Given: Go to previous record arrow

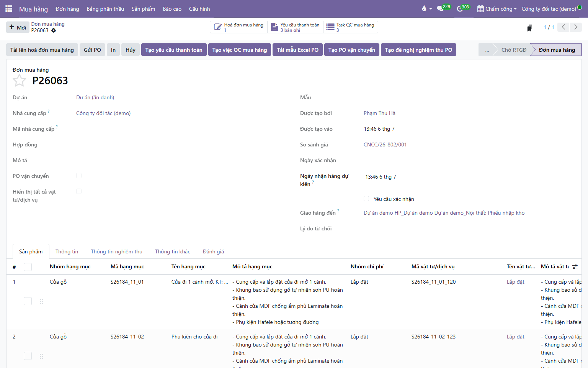Looking at the screenshot, I should (x=563, y=27).
